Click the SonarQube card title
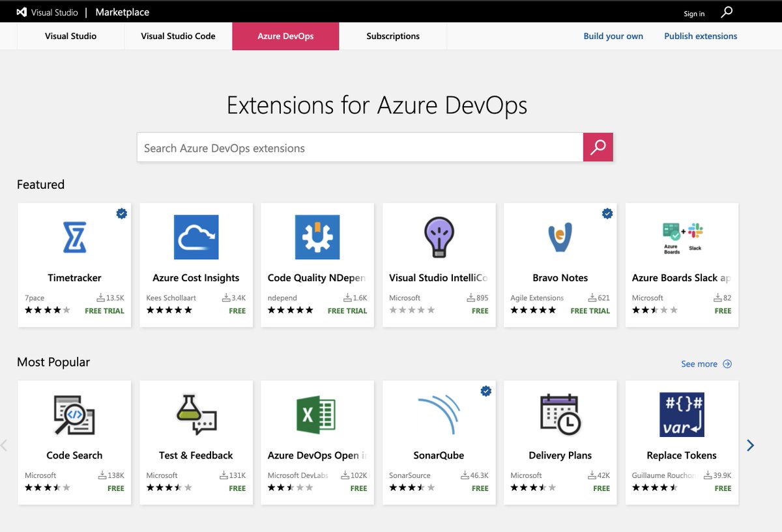The image size is (782, 532). pyautogui.click(x=439, y=456)
